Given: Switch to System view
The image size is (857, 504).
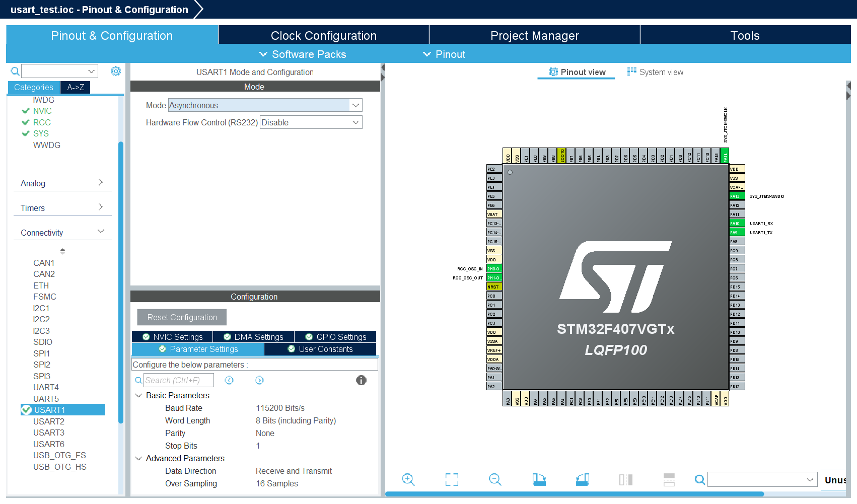Looking at the screenshot, I should click(x=655, y=72).
